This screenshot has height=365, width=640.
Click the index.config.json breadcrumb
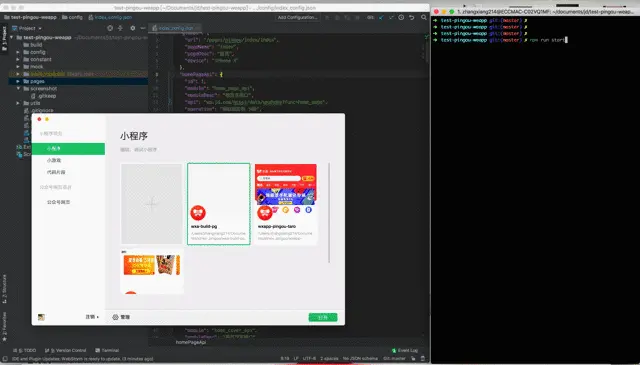[110, 18]
